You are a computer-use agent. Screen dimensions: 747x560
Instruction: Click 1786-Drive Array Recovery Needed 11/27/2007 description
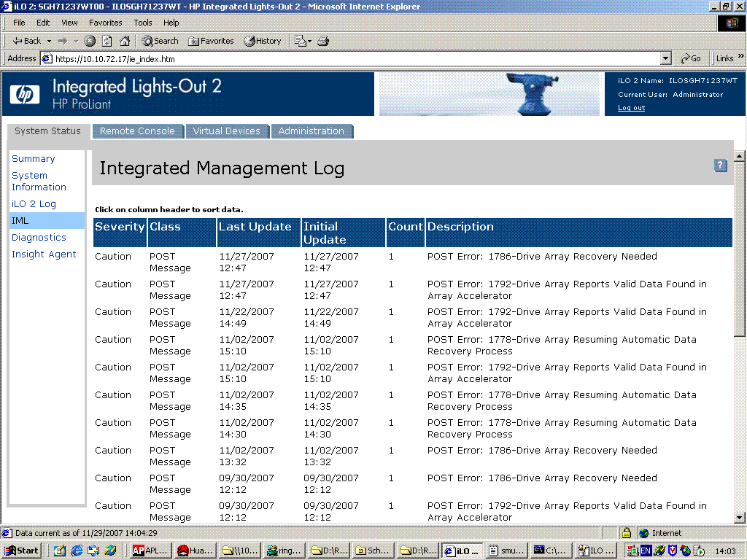542,256
